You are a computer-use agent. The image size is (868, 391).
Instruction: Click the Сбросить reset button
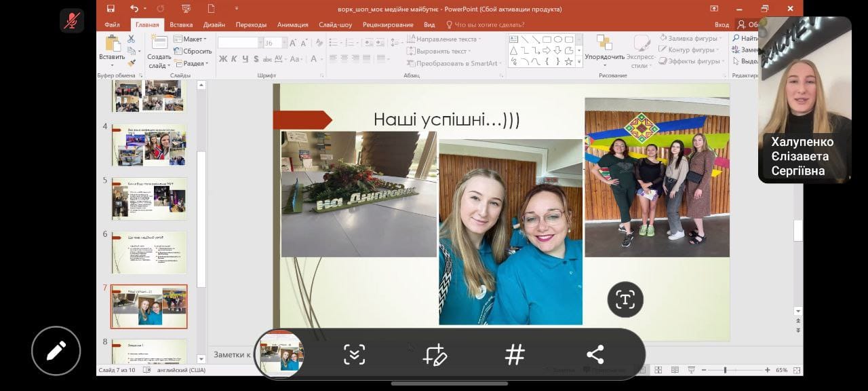click(x=193, y=51)
